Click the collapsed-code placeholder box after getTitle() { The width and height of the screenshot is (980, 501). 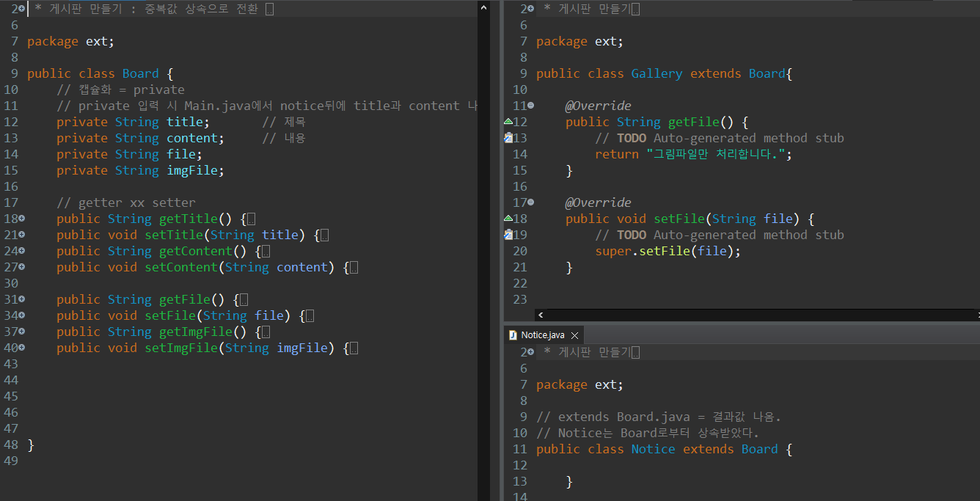click(251, 219)
